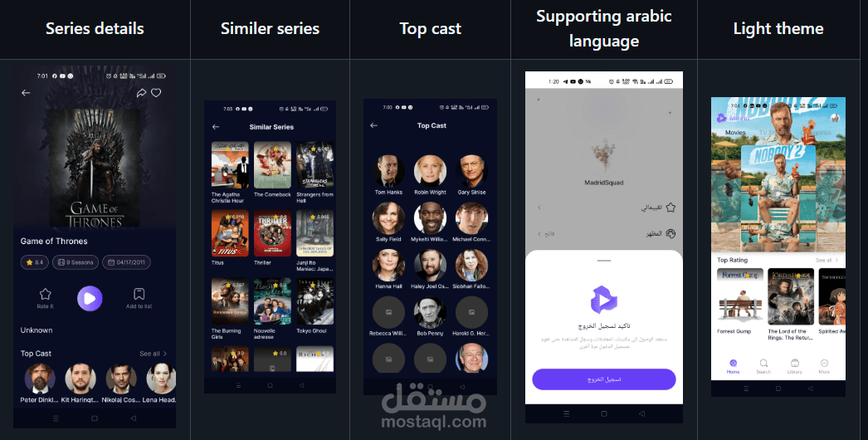Open Tom Hanks cast profile
Image resolution: width=868 pixels, height=440 pixels.
[x=388, y=171]
